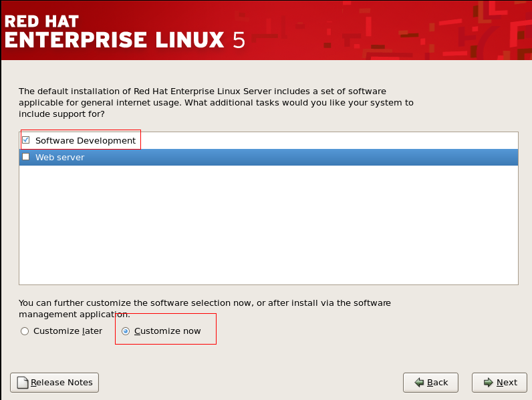Image resolution: width=532 pixels, height=400 pixels.
Task: Go back with the Back button
Action: click(x=430, y=383)
